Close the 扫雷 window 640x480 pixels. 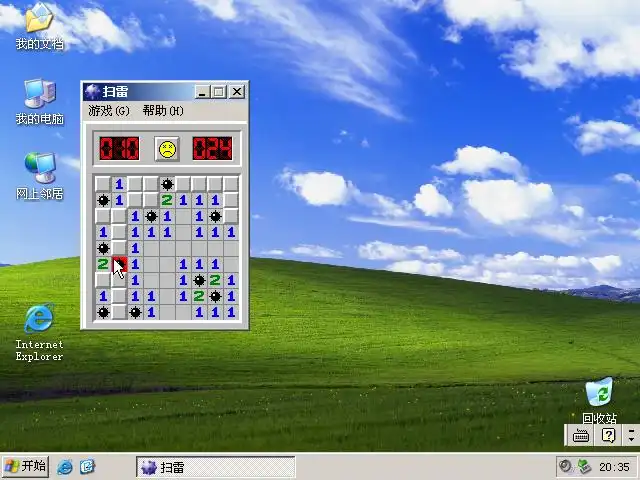coord(237,92)
